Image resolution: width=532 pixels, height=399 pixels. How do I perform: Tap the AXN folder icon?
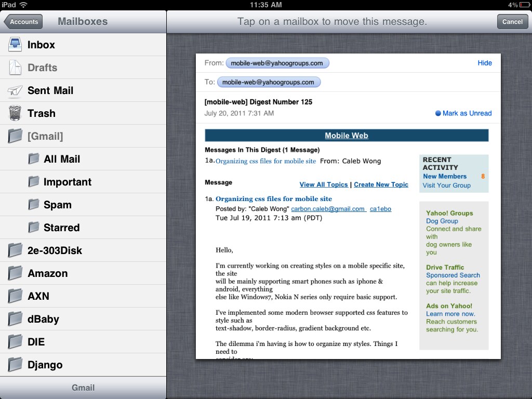pos(15,296)
